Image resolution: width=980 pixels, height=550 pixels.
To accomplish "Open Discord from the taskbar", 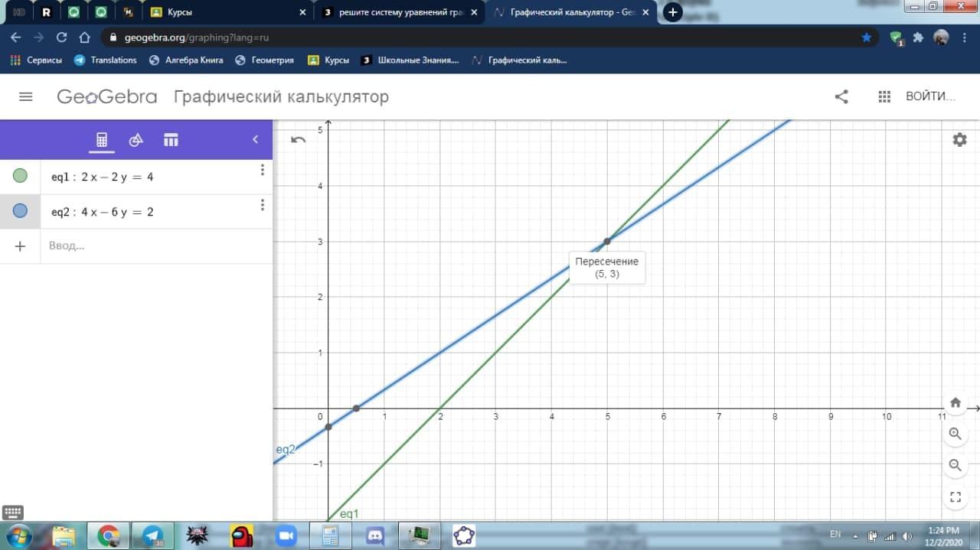I will (x=374, y=535).
